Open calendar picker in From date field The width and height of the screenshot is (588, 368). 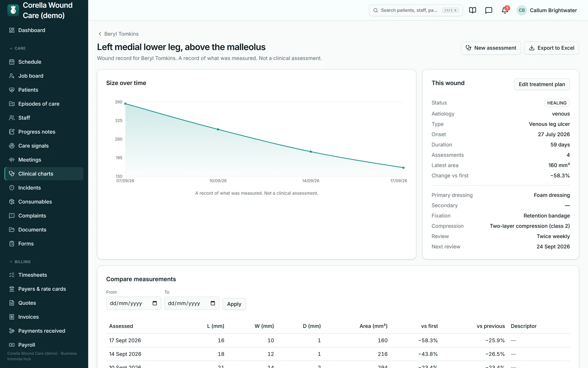click(155, 303)
